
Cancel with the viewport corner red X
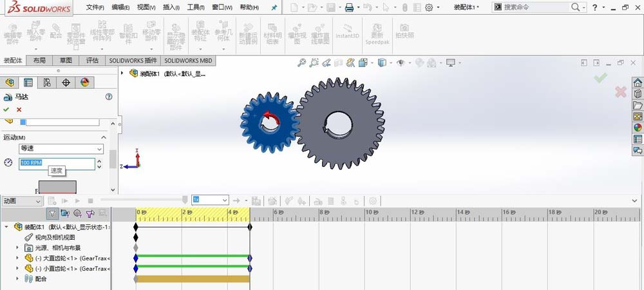[621, 92]
